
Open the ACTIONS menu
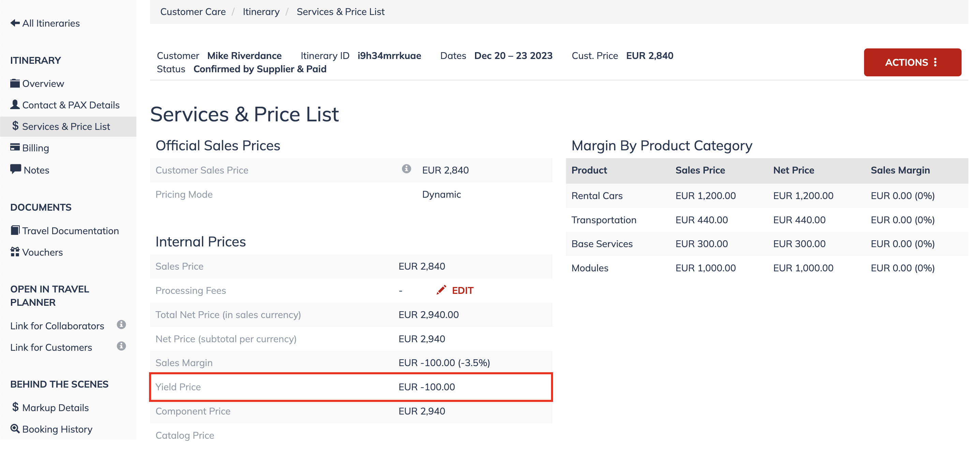pos(912,62)
